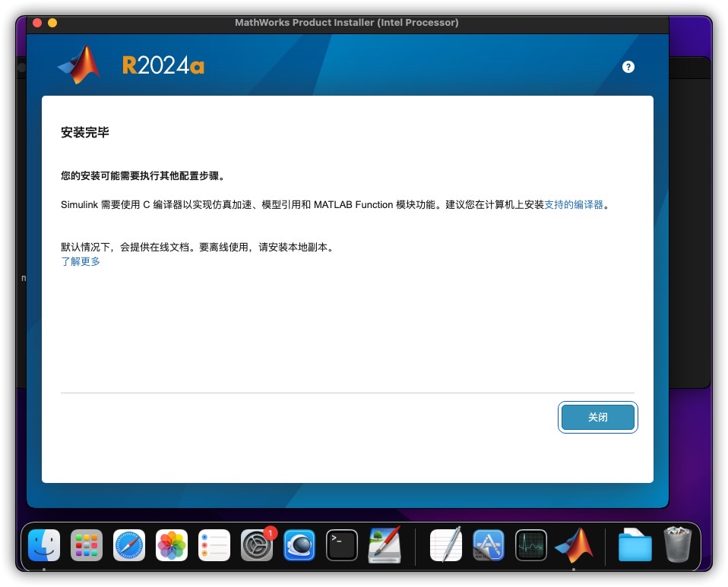Click the 安装完毕 heading text

85,133
